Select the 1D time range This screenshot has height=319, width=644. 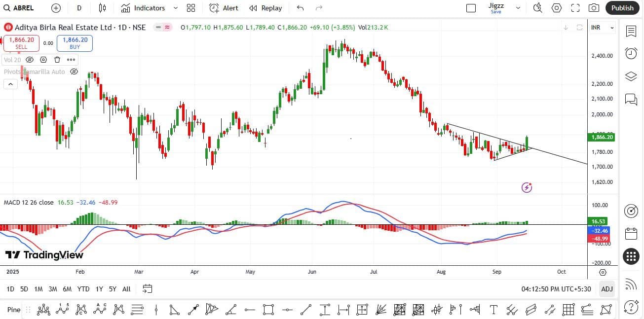click(10, 289)
